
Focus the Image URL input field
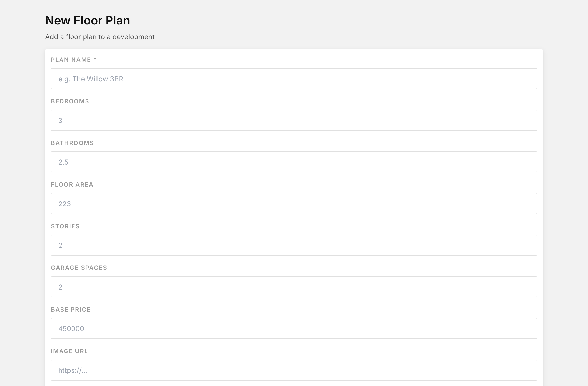tap(294, 370)
